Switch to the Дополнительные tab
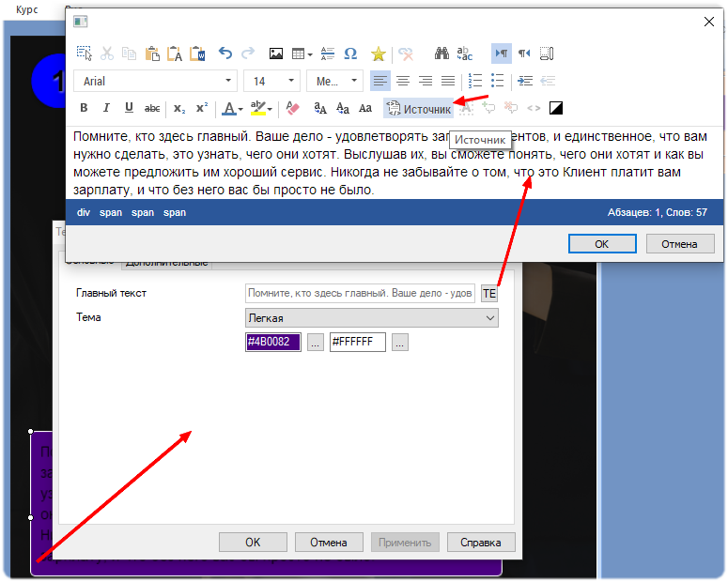The height and width of the screenshot is (582, 728). click(166, 263)
